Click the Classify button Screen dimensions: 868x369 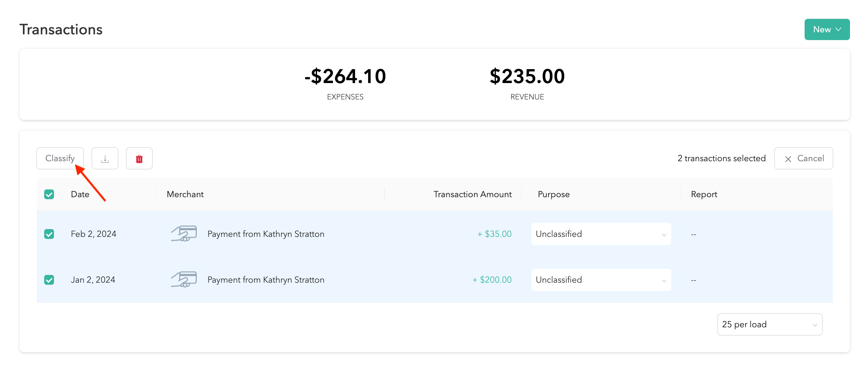(x=60, y=158)
